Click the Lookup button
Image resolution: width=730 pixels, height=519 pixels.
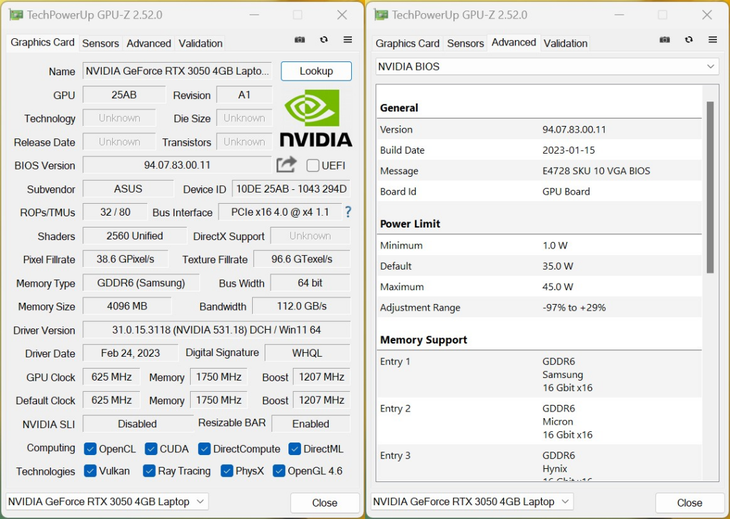coord(316,71)
